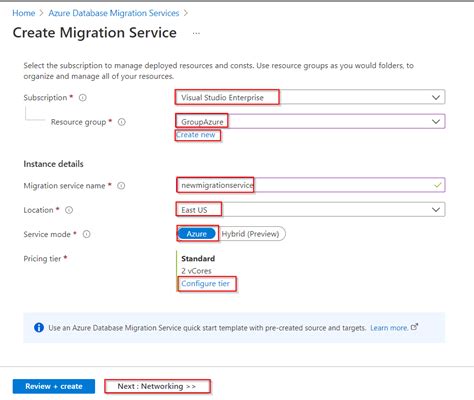Open the Service mode info icon
Screen dimensions: 474x400
click(x=86, y=234)
